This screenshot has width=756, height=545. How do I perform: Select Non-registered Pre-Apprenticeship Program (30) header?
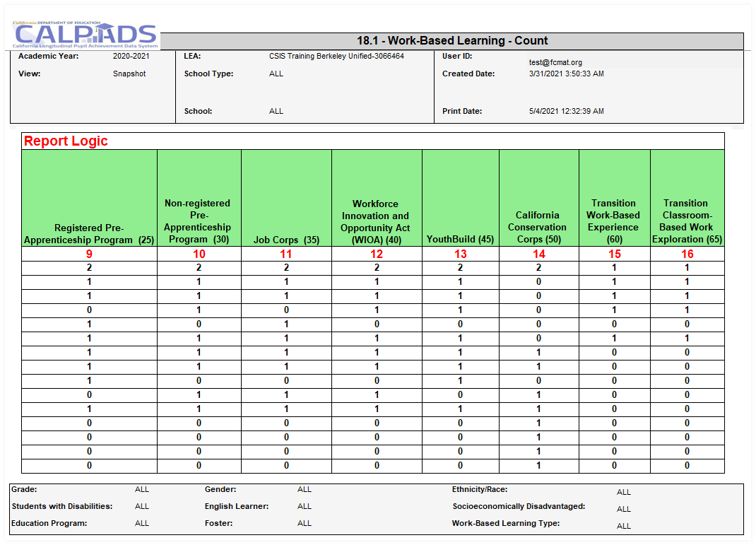pos(198,221)
